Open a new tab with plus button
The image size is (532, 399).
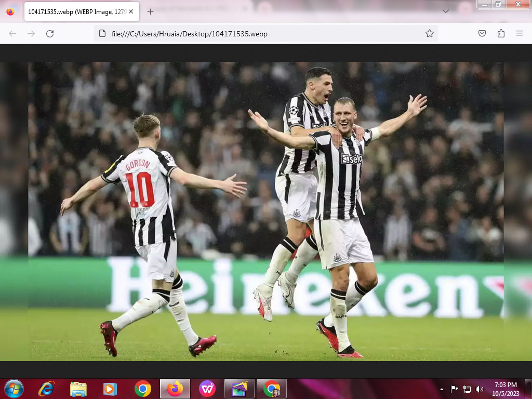click(x=151, y=11)
